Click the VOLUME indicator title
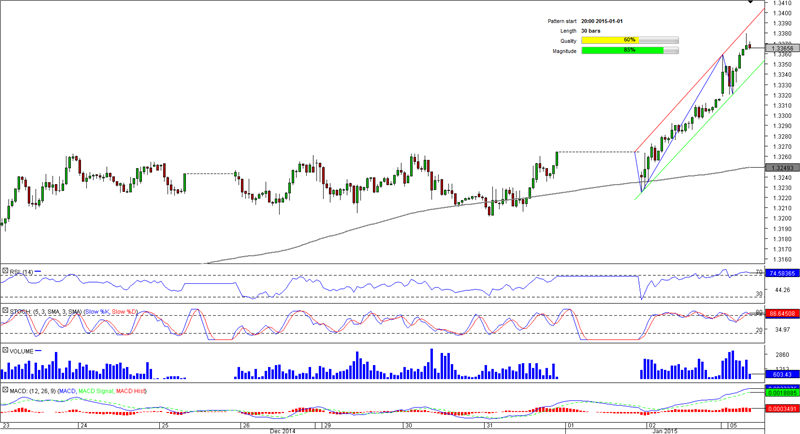800x434 pixels. point(26,350)
